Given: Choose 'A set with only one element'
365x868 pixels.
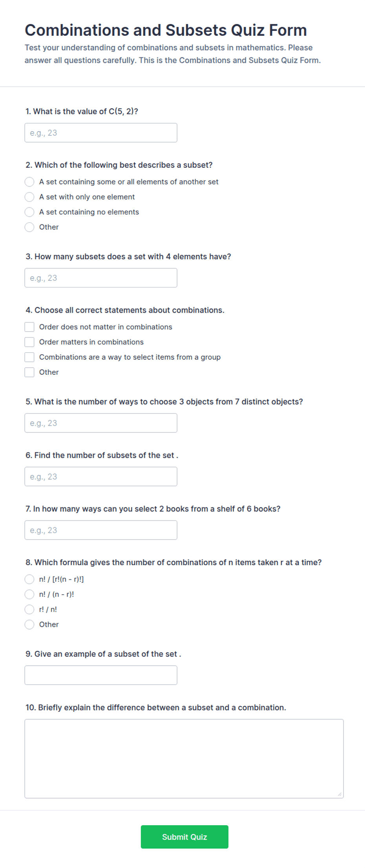Looking at the screenshot, I should pyautogui.click(x=29, y=197).
